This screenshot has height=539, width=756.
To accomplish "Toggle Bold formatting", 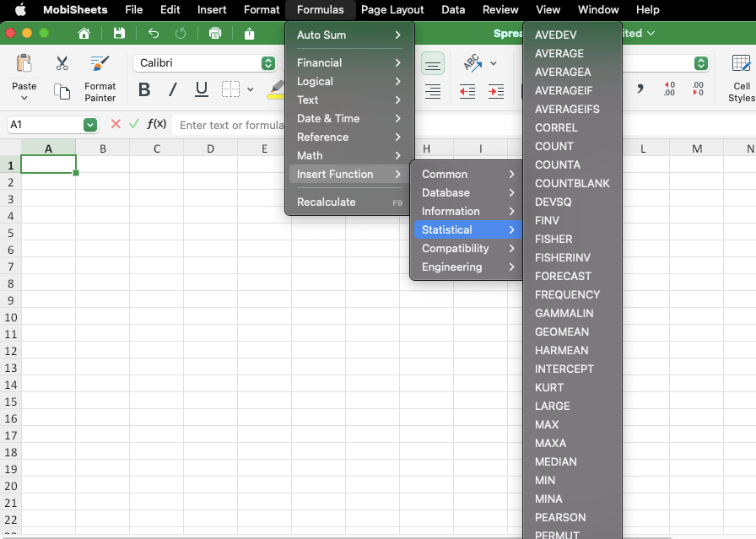I will [144, 90].
